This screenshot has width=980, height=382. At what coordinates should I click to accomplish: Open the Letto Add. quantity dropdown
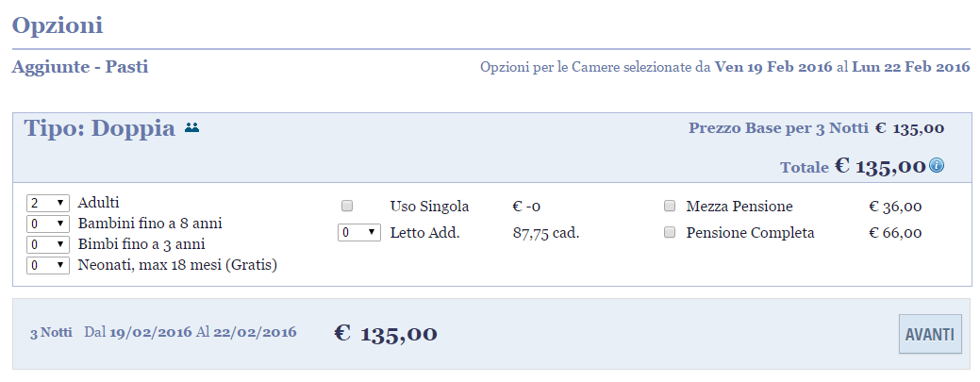click(359, 233)
